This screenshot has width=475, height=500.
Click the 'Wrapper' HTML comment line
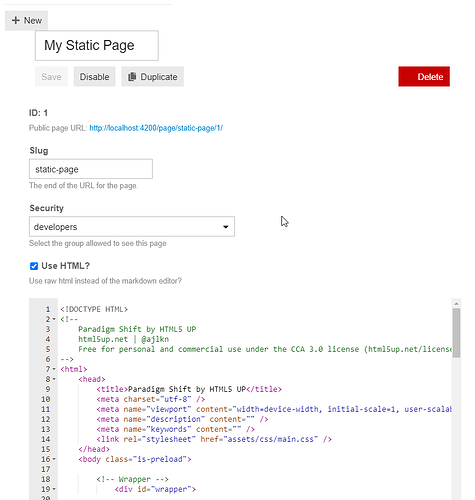coord(132,479)
